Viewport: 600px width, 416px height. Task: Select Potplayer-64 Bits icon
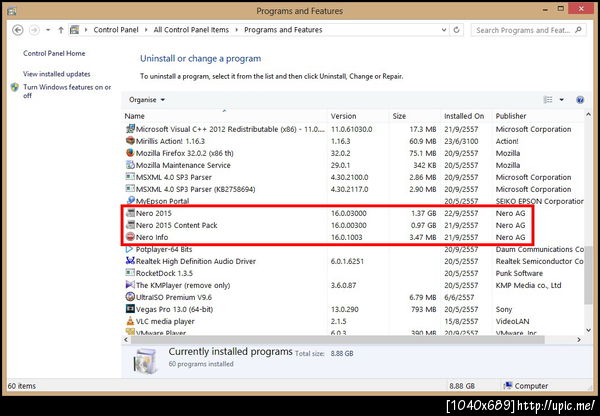pyautogui.click(x=129, y=249)
